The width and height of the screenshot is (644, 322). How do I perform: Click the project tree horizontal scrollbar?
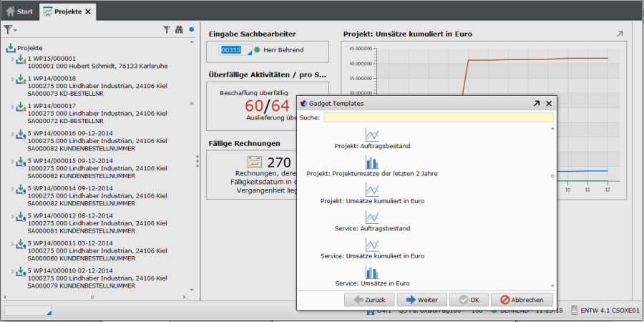click(x=95, y=297)
